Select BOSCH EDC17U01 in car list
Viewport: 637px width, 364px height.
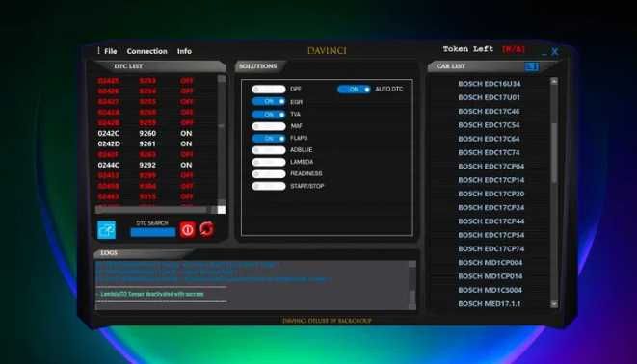[x=490, y=97]
